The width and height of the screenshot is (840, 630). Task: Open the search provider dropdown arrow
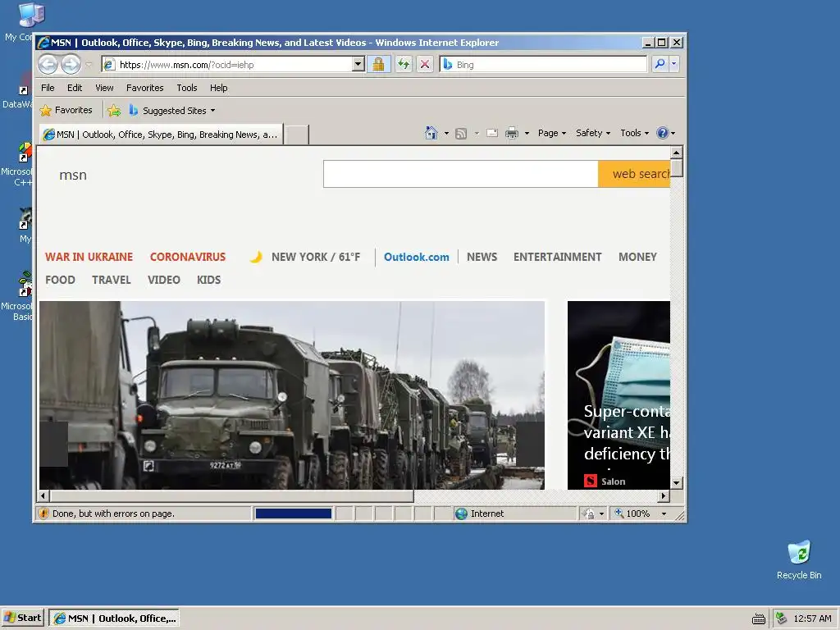[674, 64]
